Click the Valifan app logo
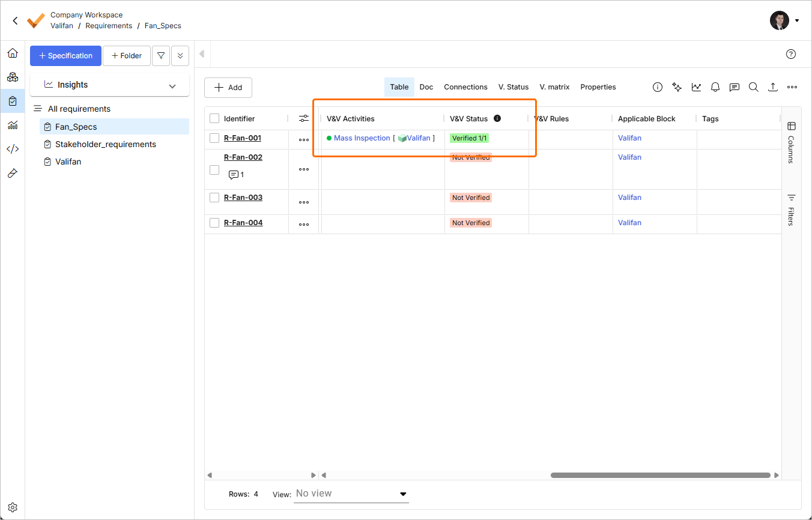812x520 pixels. point(36,20)
